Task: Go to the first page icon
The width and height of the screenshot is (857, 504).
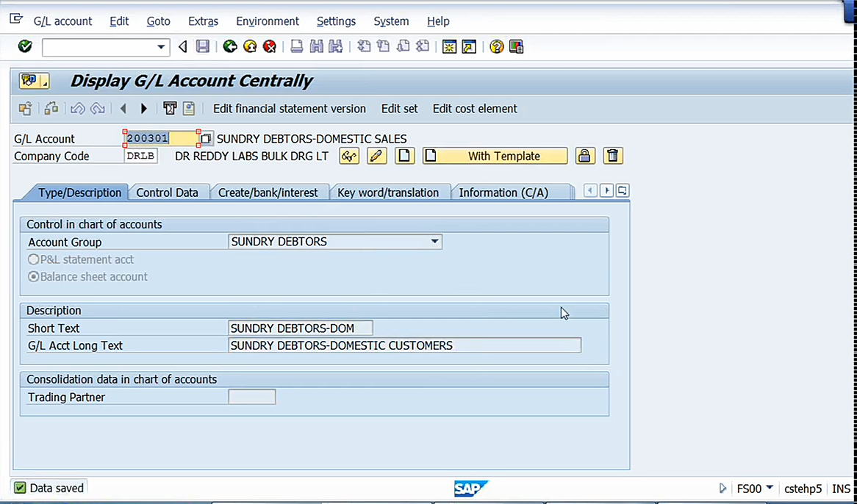Action: tap(364, 46)
